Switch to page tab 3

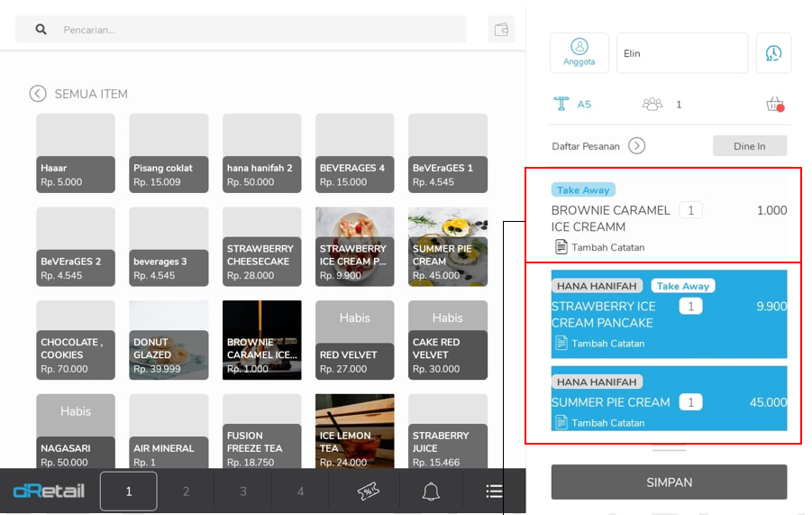(x=242, y=492)
